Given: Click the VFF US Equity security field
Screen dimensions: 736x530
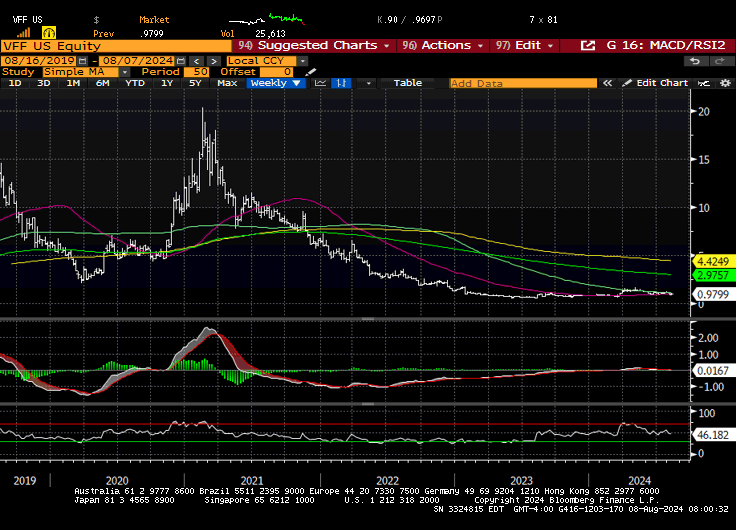Looking at the screenshot, I should [116, 46].
